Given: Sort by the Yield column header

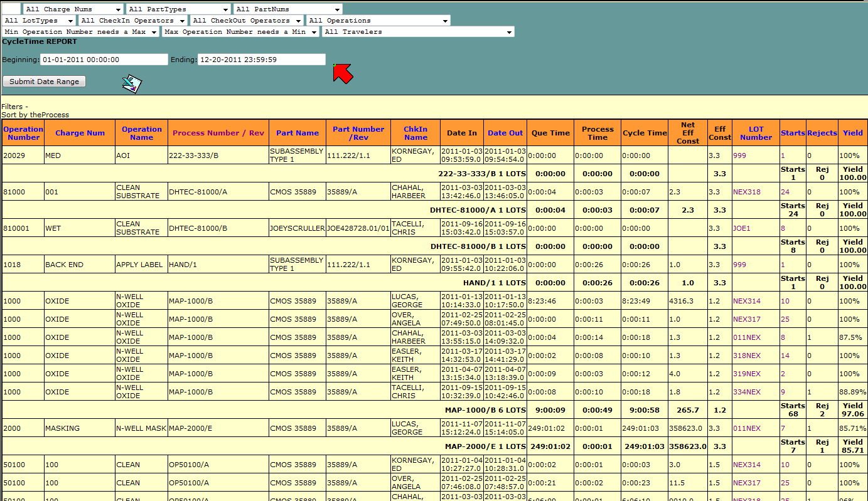Looking at the screenshot, I should 852,133.
